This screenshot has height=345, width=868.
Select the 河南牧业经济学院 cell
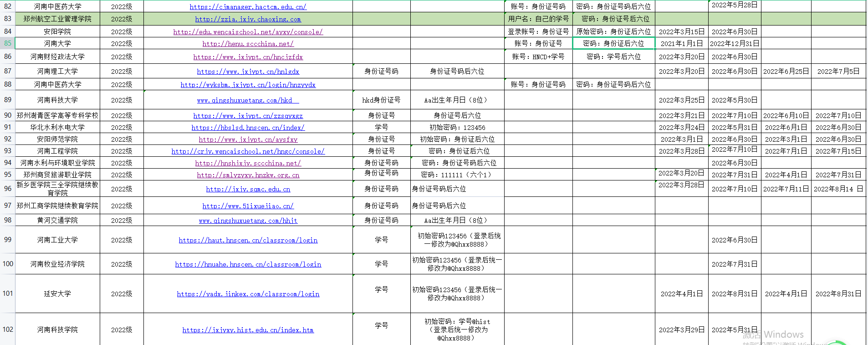pos(57,264)
